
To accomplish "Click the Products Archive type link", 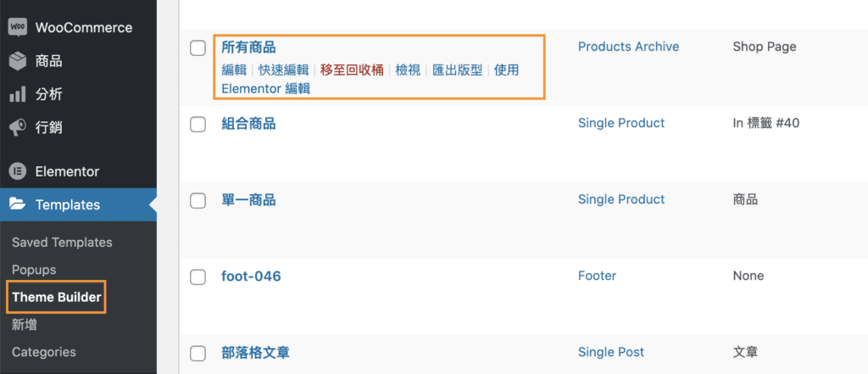I will [628, 47].
